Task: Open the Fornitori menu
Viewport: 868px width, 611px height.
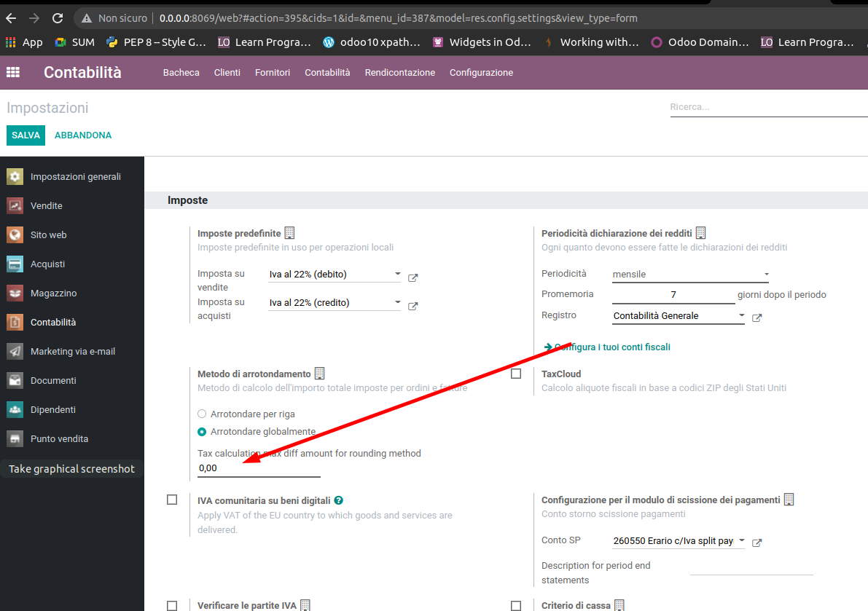Action: point(273,72)
